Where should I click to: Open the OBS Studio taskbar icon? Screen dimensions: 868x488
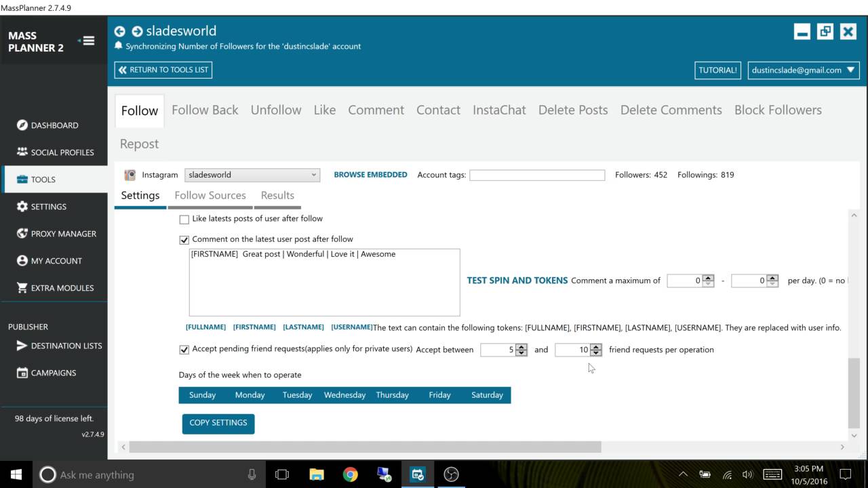pyautogui.click(x=452, y=474)
